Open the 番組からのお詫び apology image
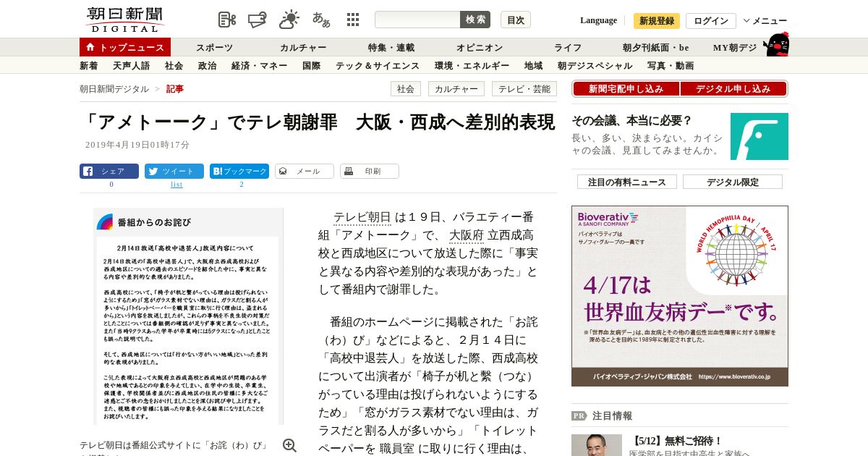 coord(188,316)
